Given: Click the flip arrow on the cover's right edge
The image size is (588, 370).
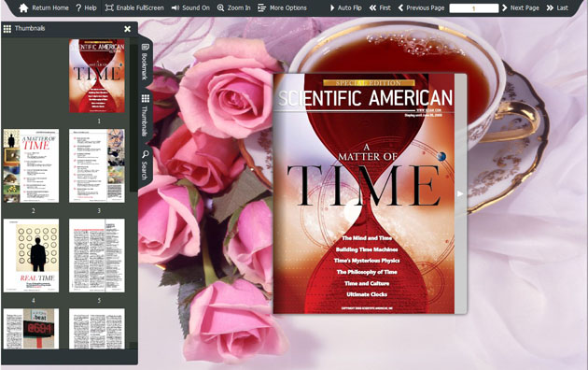Looking at the screenshot, I should [x=460, y=193].
